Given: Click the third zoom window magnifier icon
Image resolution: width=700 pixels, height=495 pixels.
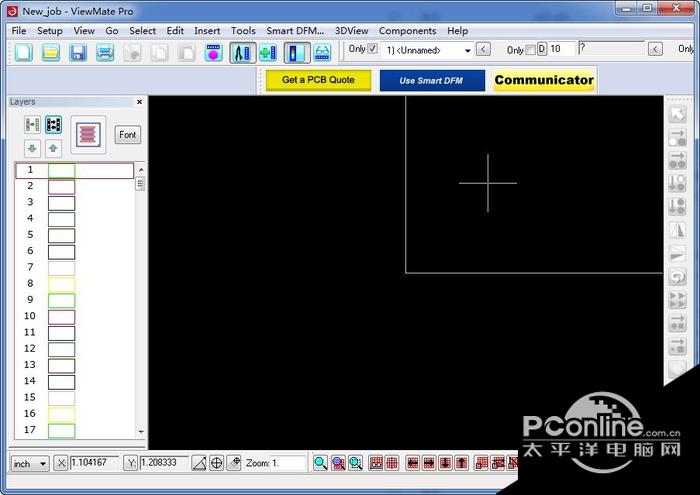Looking at the screenshot, I should [x=355, y=463].
